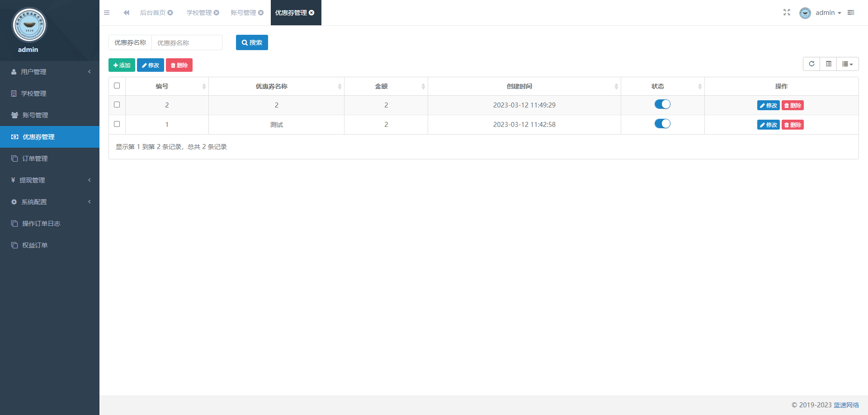Click the hamburger sidebar collapse icon

pyautogui.click(x=107, y=13)
